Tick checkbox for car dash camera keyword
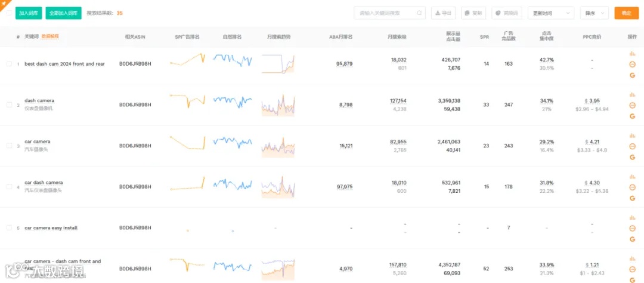Viewport: 644px width, 283px height. pyautogui.click(x=9, y=186)
